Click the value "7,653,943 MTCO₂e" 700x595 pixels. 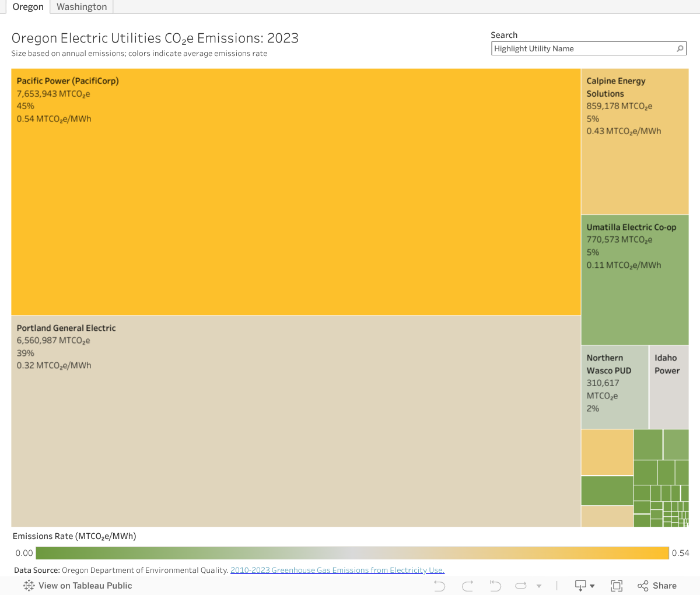coord(53,94)
